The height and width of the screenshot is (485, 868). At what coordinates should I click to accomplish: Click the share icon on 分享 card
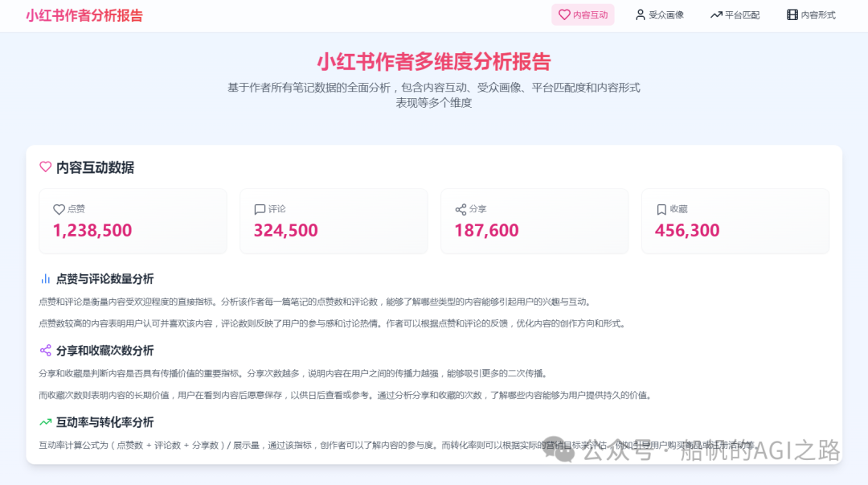(461, 209)
